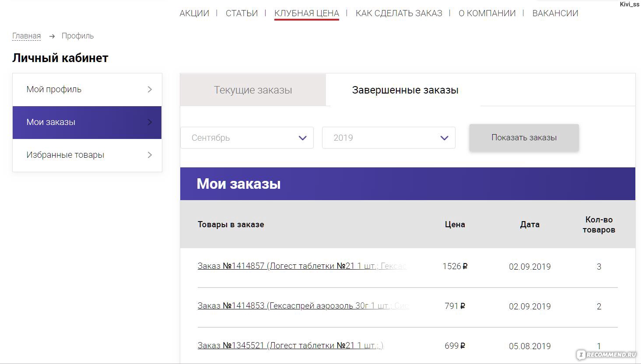Click quantity 3 of order №1414857
Screen dimensions: 641x364
point(599,267)
